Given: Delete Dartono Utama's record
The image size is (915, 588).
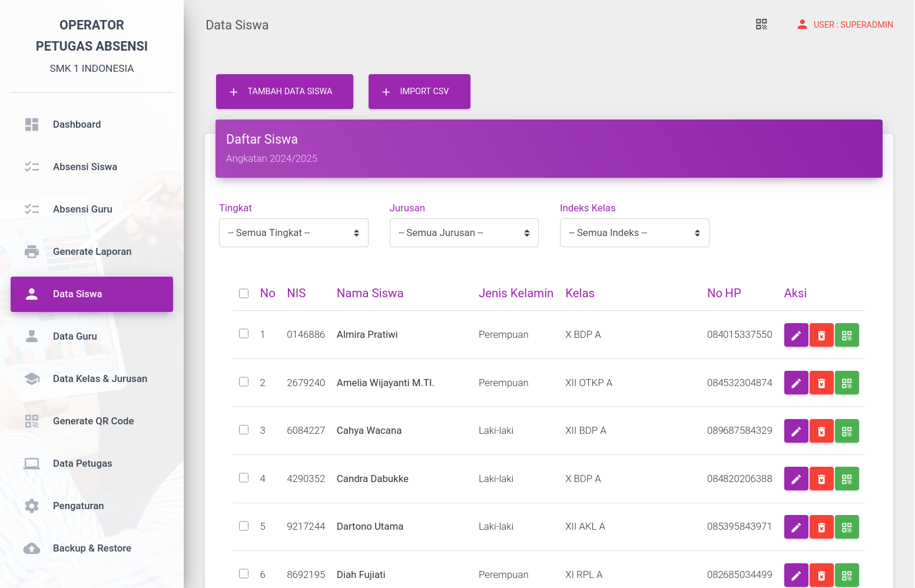Looking at the screenshot, I should [821, 527].
